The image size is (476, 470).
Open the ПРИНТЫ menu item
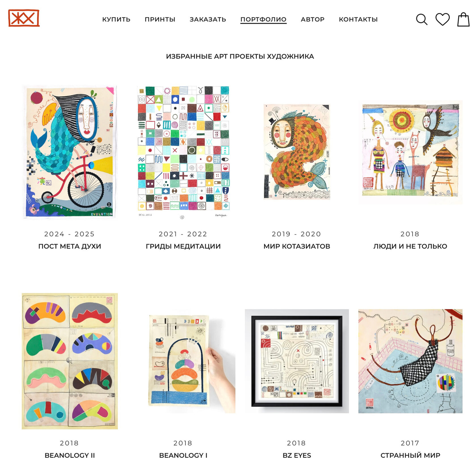pos(160,19)
